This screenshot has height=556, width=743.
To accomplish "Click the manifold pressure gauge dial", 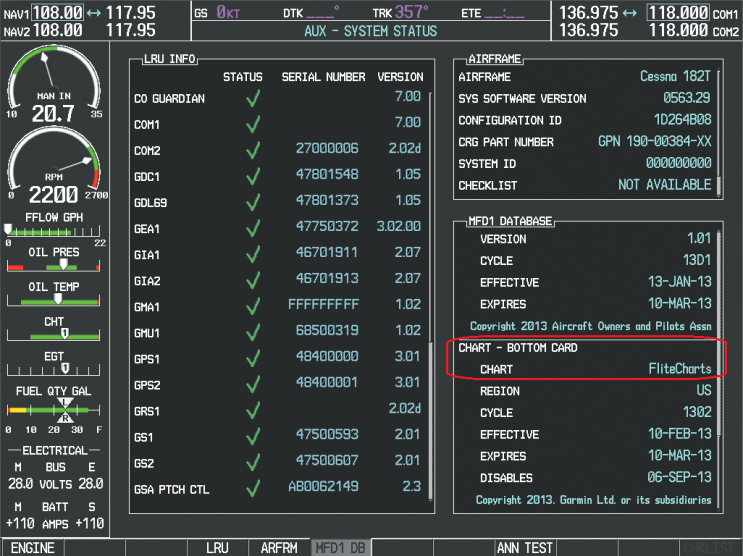I will pos(54,85).
